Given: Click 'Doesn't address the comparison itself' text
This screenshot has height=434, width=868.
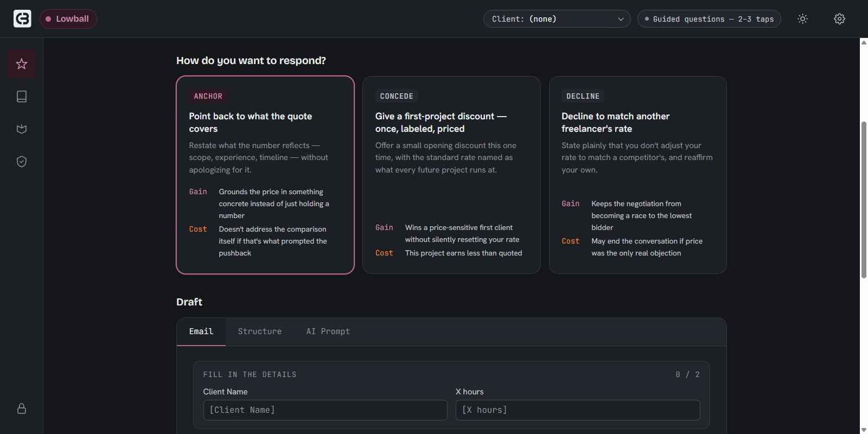Looking at the screenshot, I should coord(273,241).
